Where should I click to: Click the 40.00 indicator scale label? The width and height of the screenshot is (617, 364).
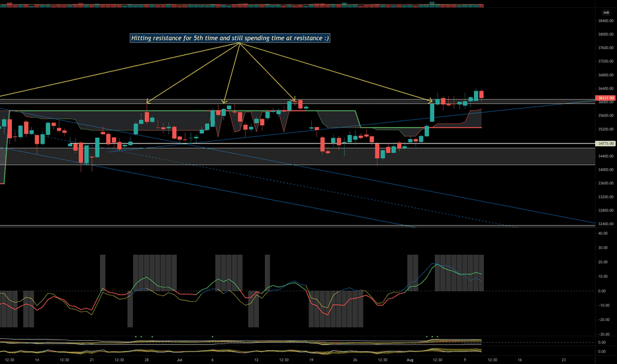(x=602, y=234)
